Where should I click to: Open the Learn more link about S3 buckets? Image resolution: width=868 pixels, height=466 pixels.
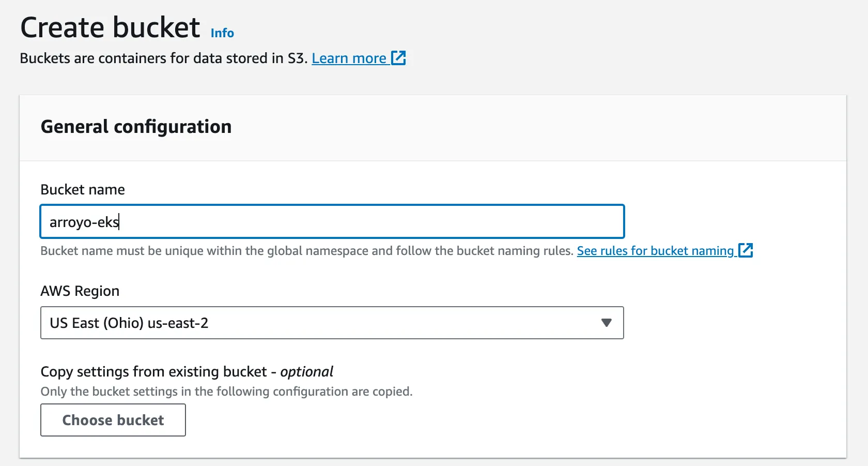coord(349,58)
